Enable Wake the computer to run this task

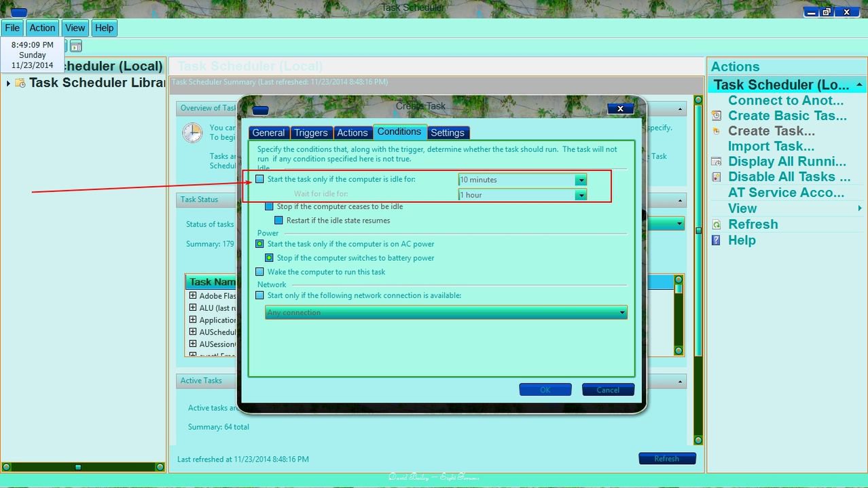(x=259, y=271)
